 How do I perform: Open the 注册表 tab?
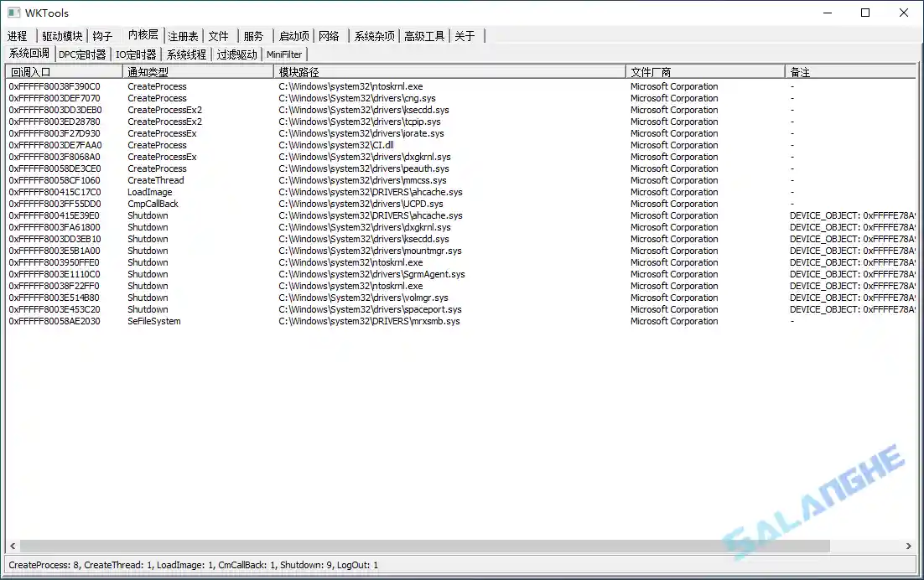pos(183,36)
